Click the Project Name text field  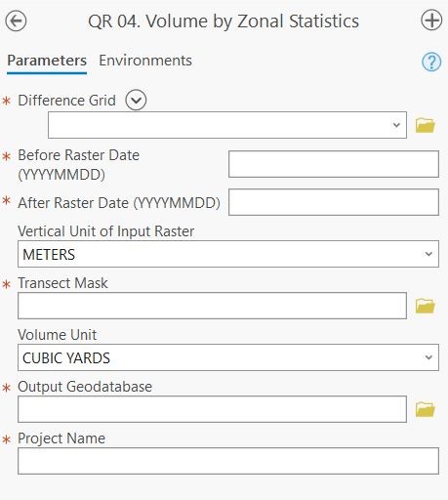[x=228, y=461]
